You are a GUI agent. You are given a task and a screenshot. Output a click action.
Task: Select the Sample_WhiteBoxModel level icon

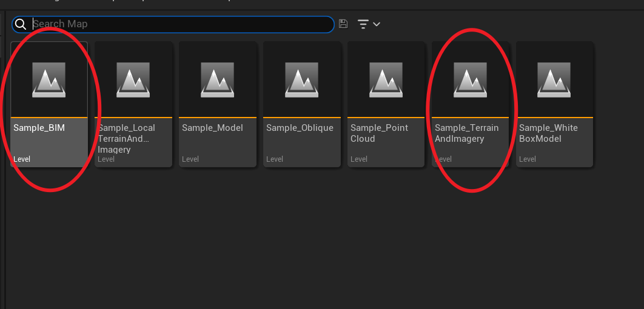coord(554,80)
